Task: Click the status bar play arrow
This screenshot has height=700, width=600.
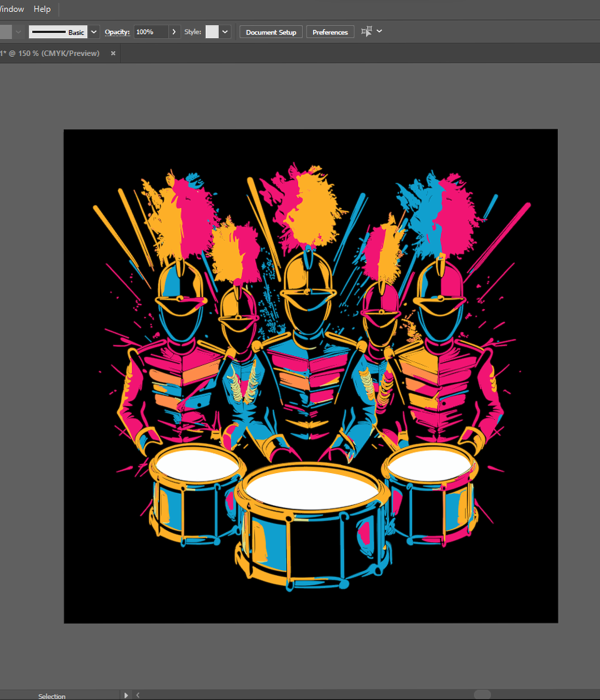Action: click(x=126, y=695)
